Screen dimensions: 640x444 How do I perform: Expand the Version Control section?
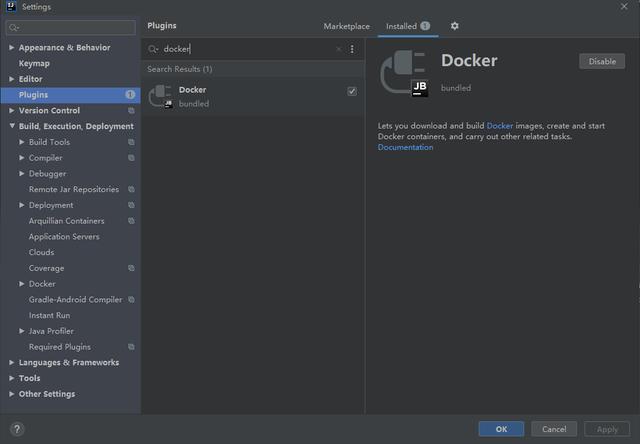(x=12, y=111)
